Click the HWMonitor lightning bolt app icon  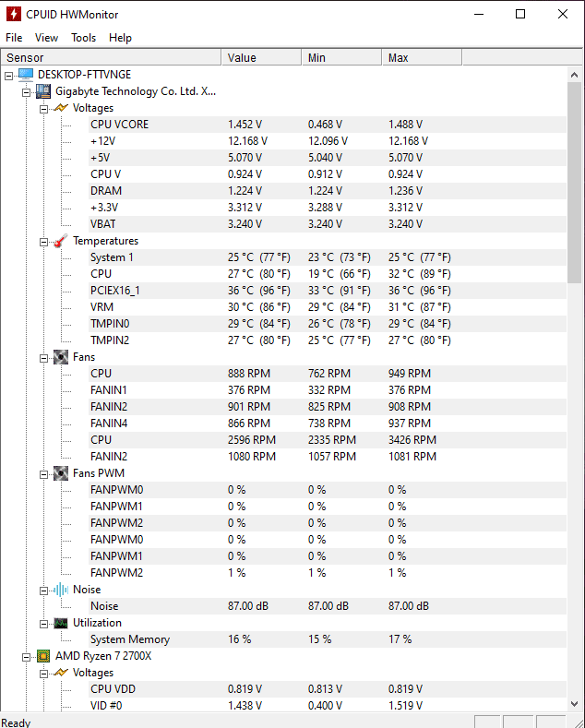[x=14, y=14]
